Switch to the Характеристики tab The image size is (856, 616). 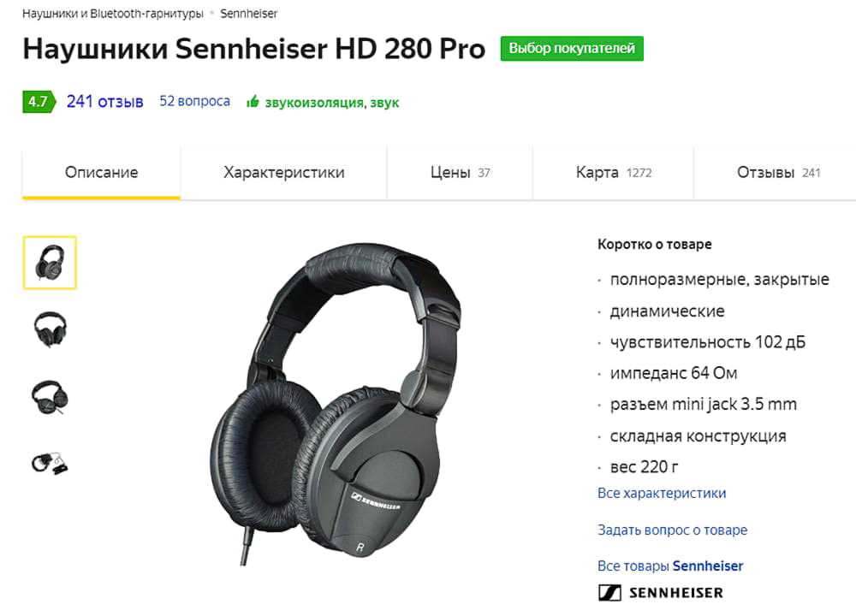coord(284,173)
